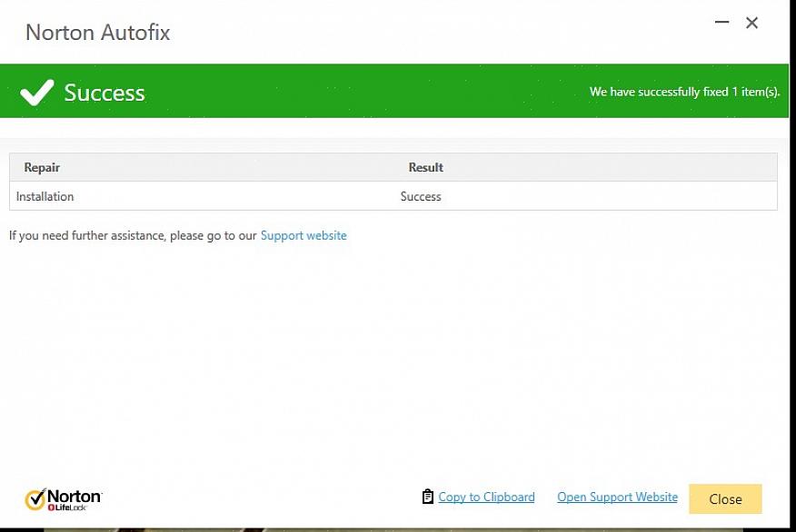This screenshot has width=796, height=532.
Task: Click the Success heading in the green banner
Action: pos(104,93)
